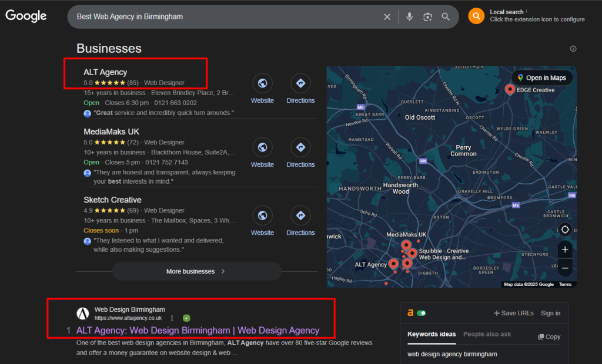This screenshot has width=602, height=364.
Task: Zoom out on the map
Action: pyautogui.click(x=565, y=268)
